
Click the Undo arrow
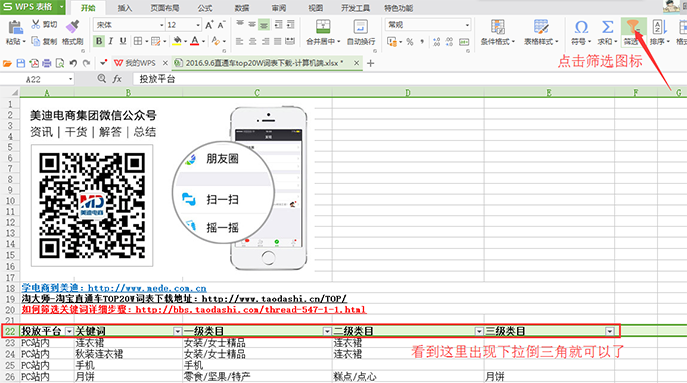73,64
